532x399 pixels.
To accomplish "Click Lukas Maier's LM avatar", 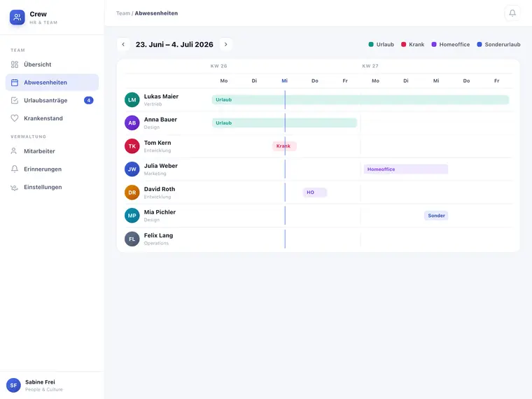I will (x=132, y=99).
